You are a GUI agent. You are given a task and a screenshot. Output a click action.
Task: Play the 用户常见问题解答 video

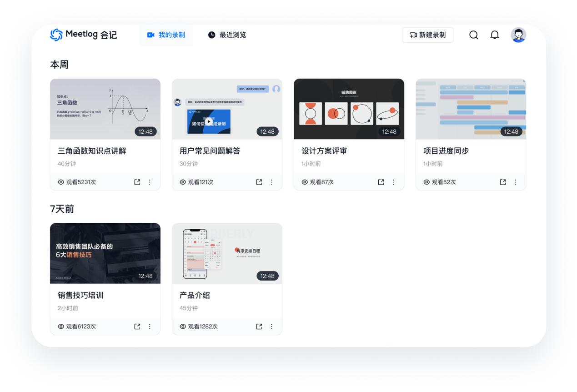[208, 121]
